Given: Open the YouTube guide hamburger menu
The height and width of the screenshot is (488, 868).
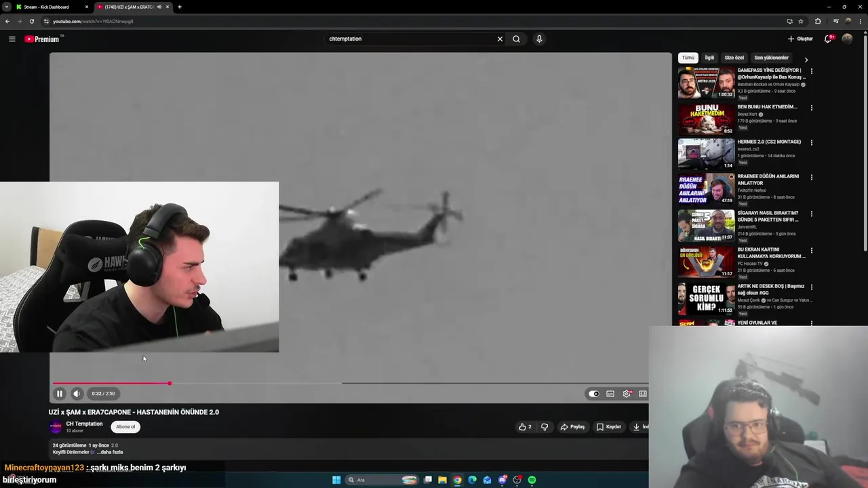Looking at the screenshot, I should 12,39.
